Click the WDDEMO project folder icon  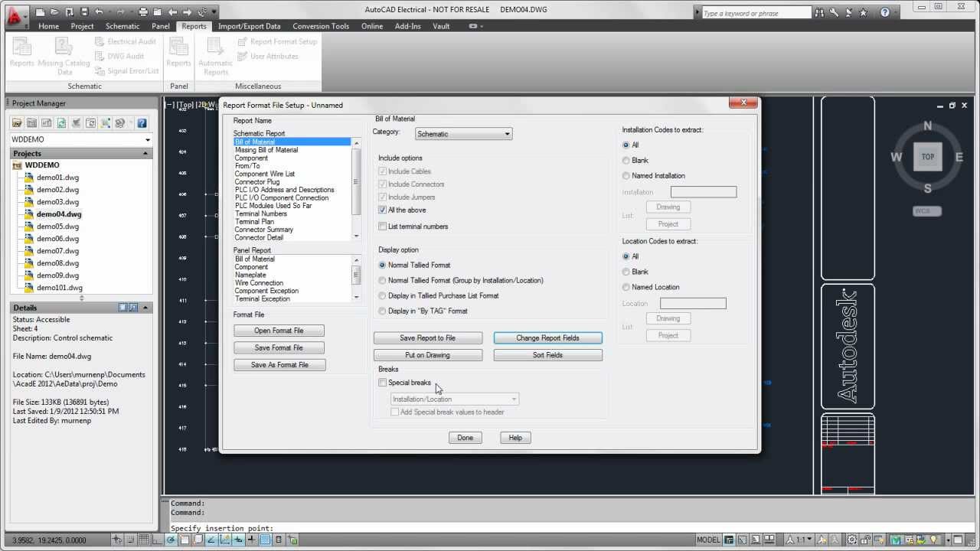(x=18, y=165)
